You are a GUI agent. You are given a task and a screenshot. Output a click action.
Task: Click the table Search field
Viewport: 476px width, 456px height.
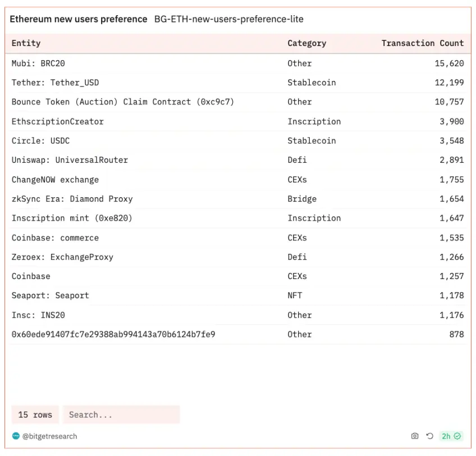(x=121, y=414)
